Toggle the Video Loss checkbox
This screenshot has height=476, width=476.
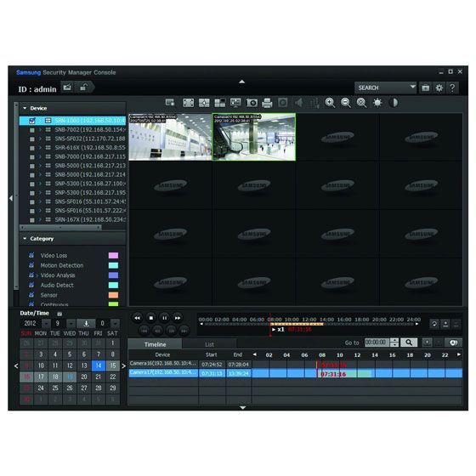tap(31, 255)
